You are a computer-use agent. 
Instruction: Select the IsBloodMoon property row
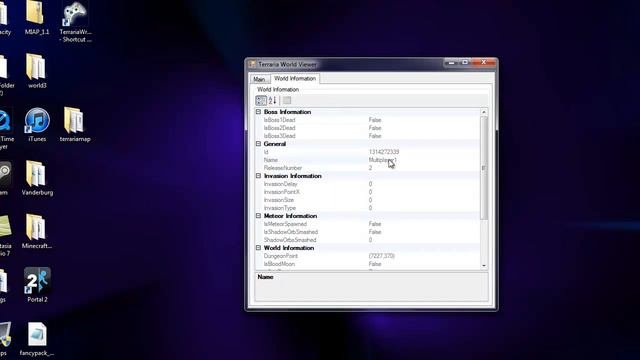pyautogui.click(x=367, y=264)
